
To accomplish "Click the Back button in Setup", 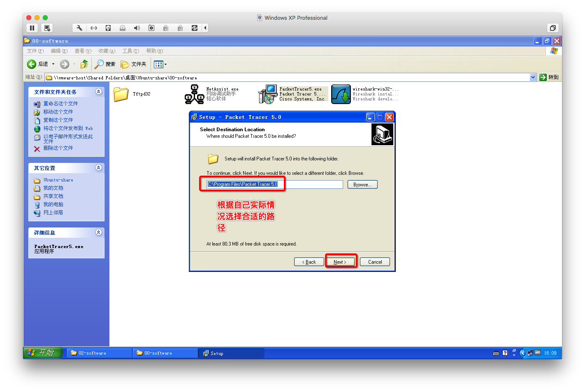I will click(x=309, y=262).
